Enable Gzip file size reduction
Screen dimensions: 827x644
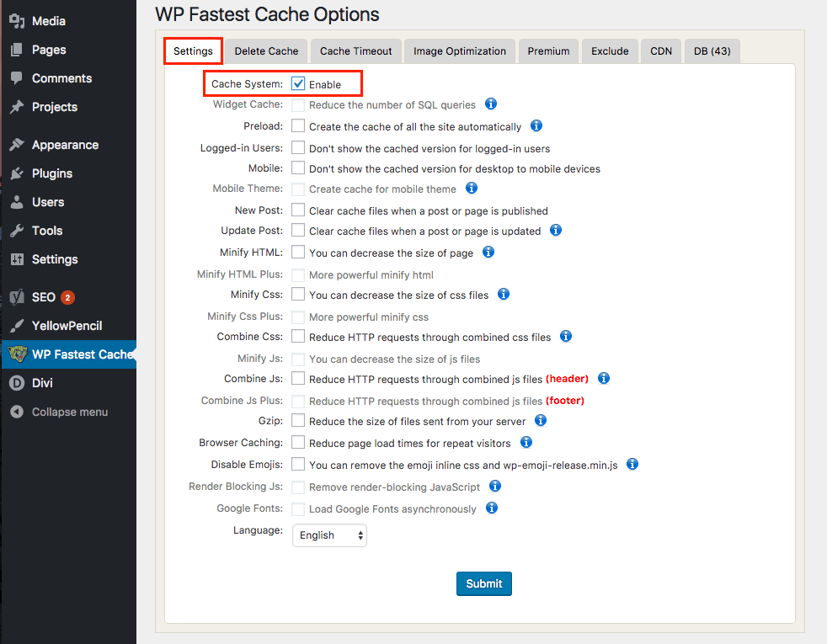tap(298, 421)
